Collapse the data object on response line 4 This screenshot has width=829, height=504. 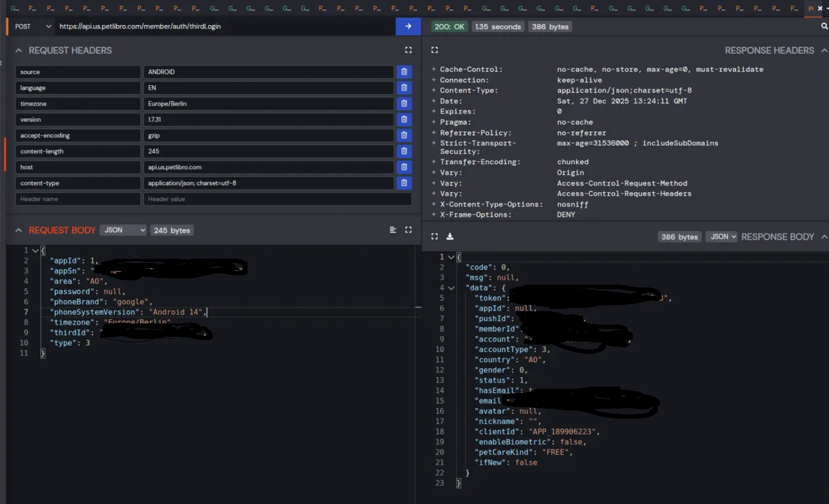tap(451, 287)
